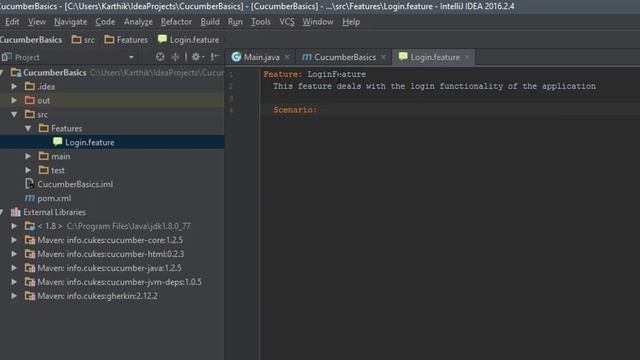This screenshot has width=640, height=360.
Task: Select Maven info.cukes:cucumber-jvm-deps:1.0.5 entry
Action: pyautogui.click(x=120, y=282)
